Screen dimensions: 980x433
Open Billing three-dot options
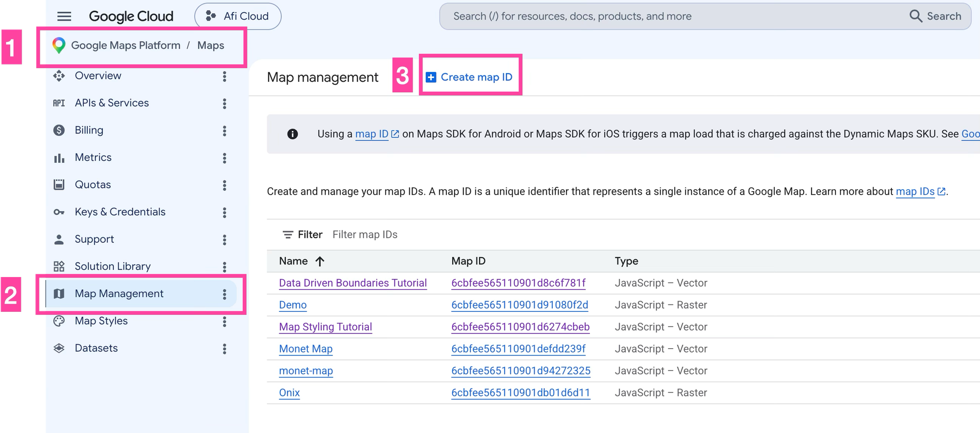[224, 130]
